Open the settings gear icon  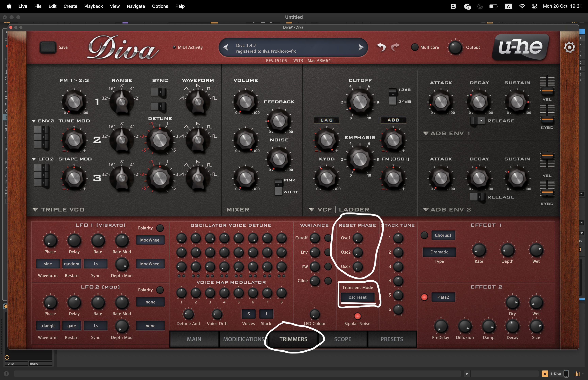569,47
